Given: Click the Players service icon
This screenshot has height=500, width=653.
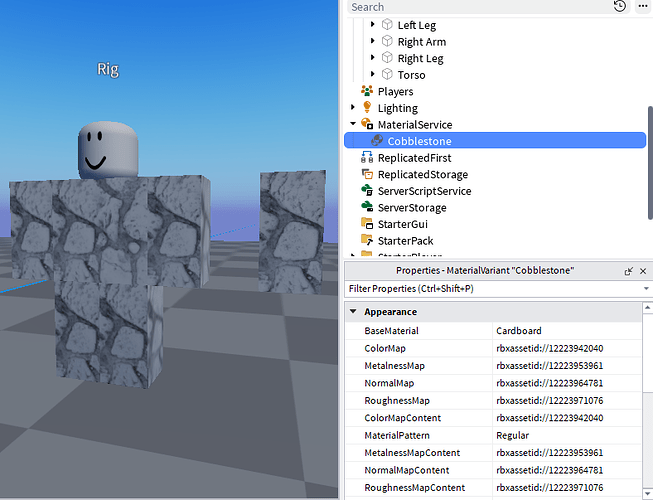Looking at the screenshot, I should click(367, 91).
